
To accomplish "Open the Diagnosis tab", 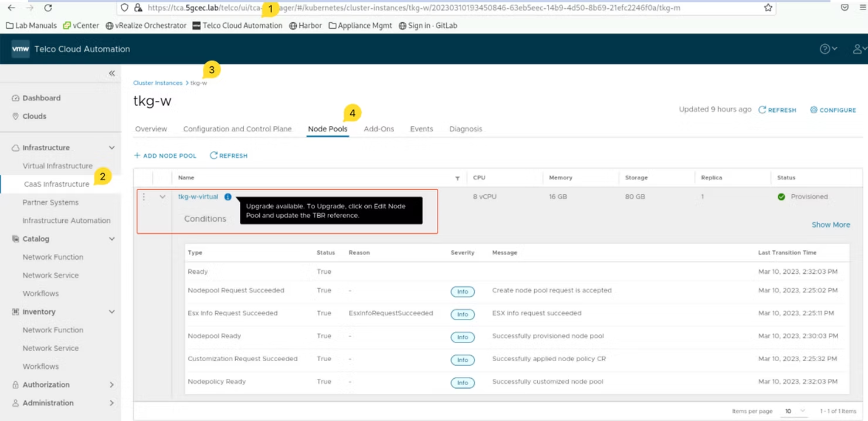I will pos(465,128).
